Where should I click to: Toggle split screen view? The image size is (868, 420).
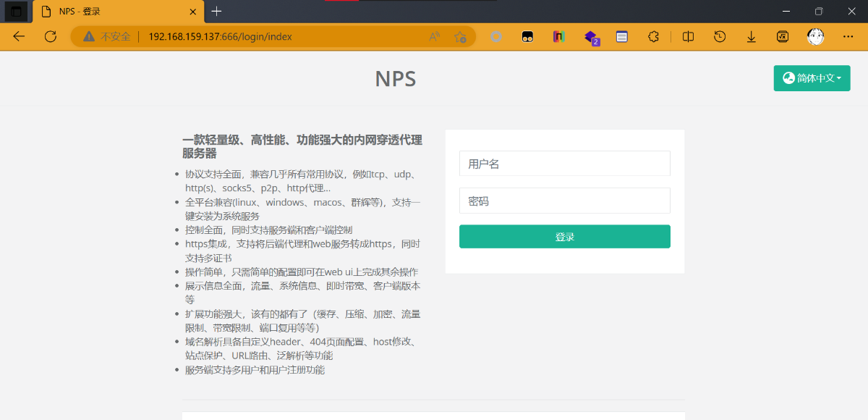[689, 37]
